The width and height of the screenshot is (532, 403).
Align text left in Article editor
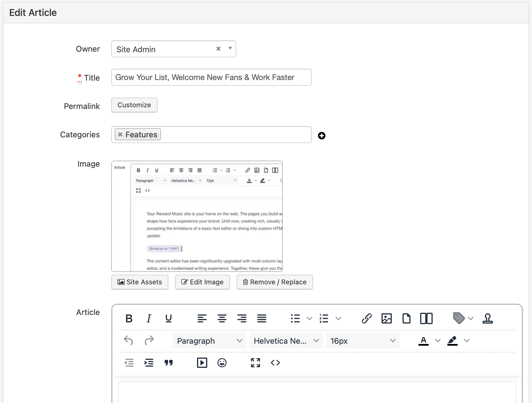(x=202, y=318)
